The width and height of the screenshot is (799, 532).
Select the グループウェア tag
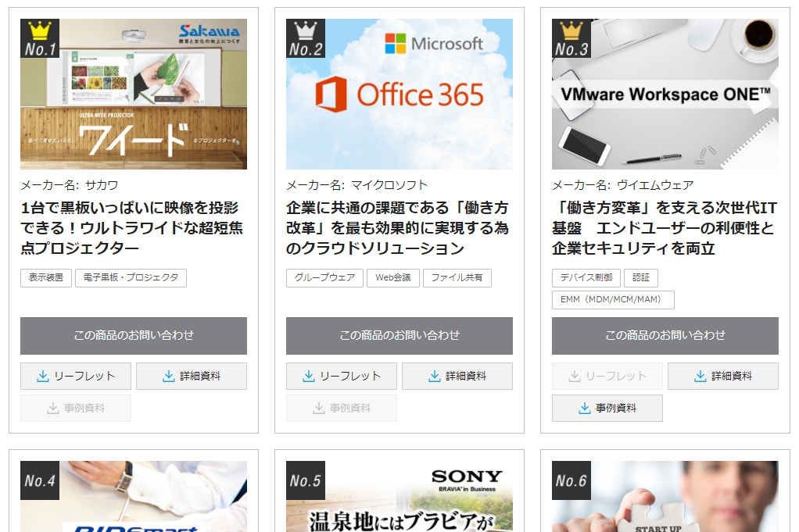pos(324,278)
